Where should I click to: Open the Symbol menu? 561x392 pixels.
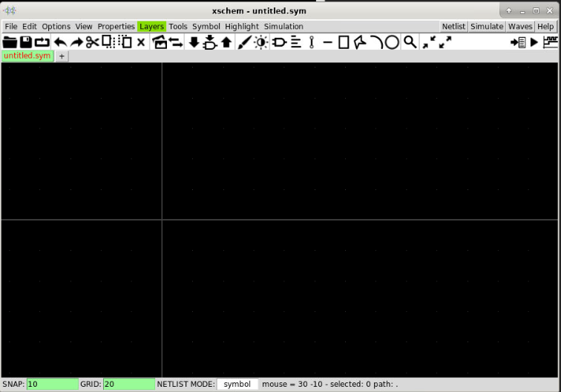coord(206,27)
